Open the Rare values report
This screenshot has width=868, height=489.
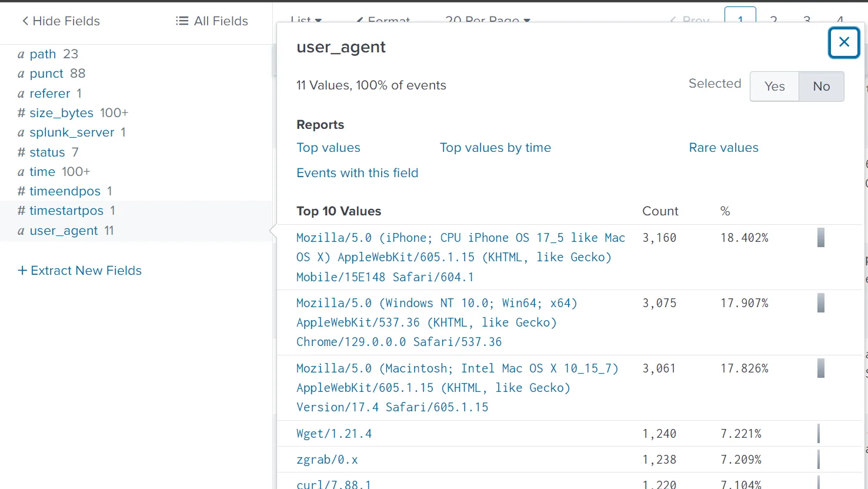click(723, 148)
